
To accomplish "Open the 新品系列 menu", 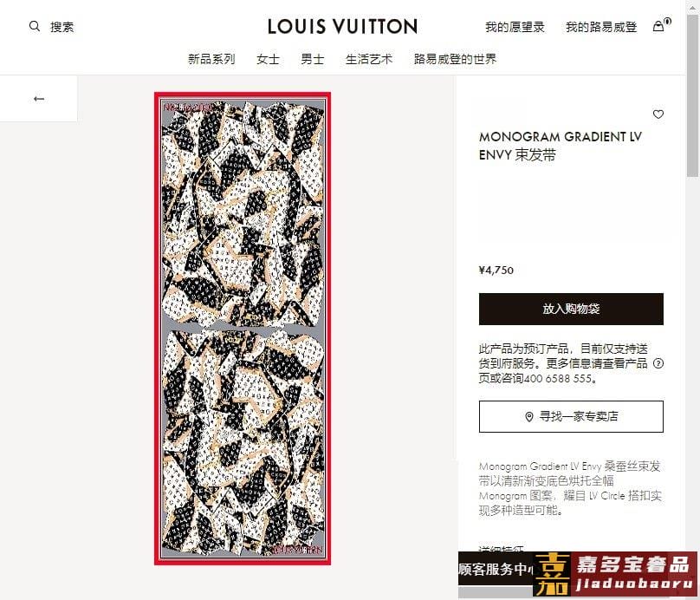I will tap(211, 59).
